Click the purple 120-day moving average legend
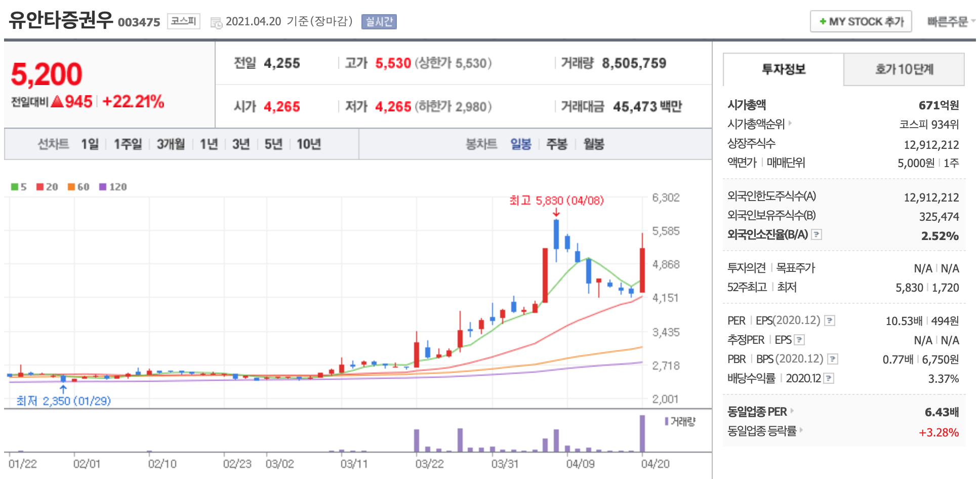This screenshot has height=479, width=980. pyautogui.click(x=113, y=187)
